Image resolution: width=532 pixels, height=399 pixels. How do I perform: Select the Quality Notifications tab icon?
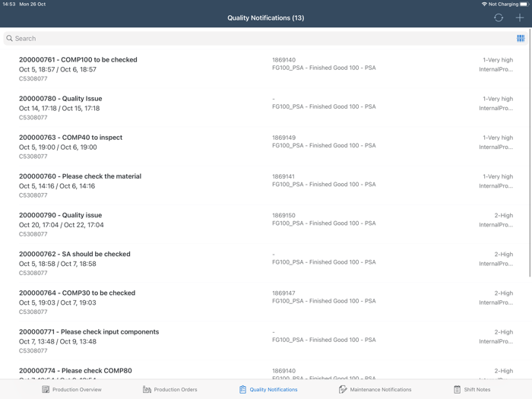click(242, 389)
